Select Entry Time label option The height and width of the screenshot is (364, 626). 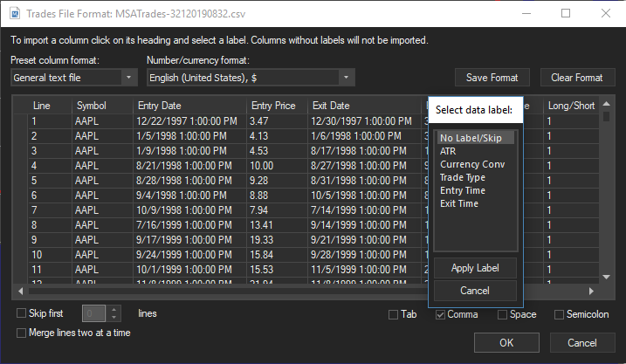(476, 191)
